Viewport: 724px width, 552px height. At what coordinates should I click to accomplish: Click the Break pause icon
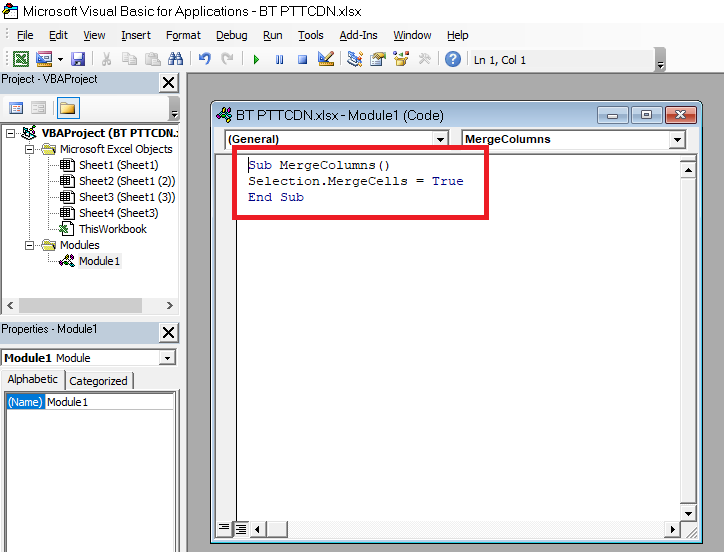279,60
